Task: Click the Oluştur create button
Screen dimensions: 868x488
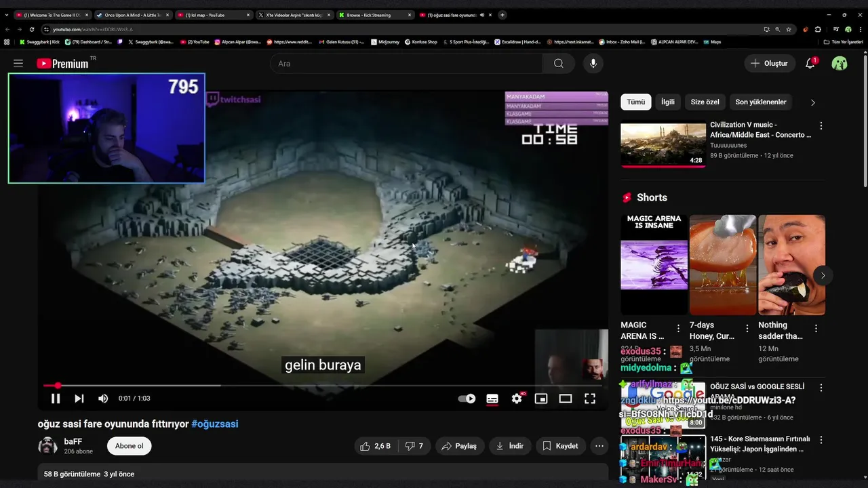Action: point(769,63)
